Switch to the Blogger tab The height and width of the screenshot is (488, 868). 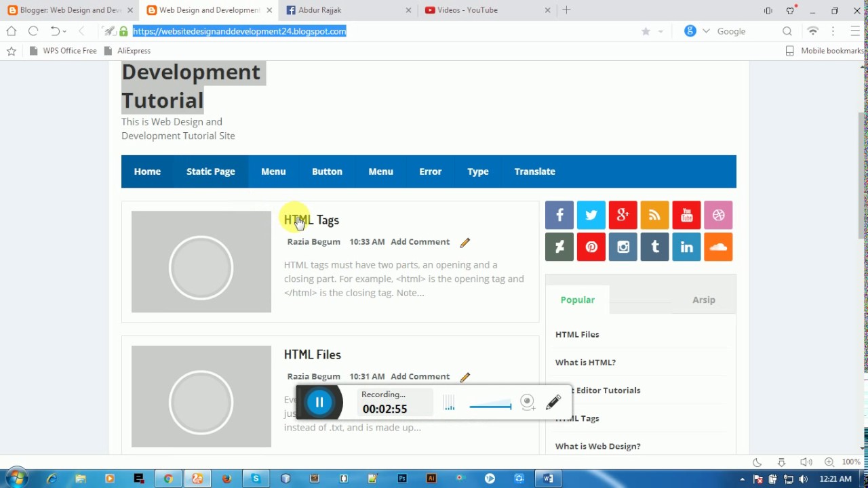click(x=70, y=10)
